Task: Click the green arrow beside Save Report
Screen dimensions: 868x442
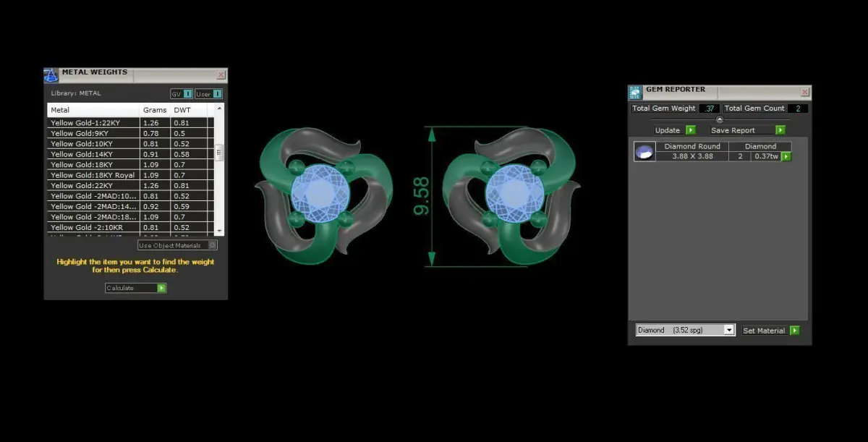Action: pos(780,130)
